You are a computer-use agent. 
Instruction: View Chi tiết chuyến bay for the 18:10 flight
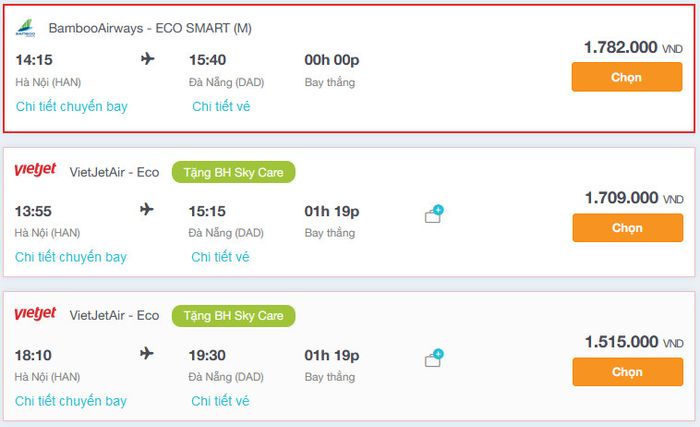pos(71,401)
